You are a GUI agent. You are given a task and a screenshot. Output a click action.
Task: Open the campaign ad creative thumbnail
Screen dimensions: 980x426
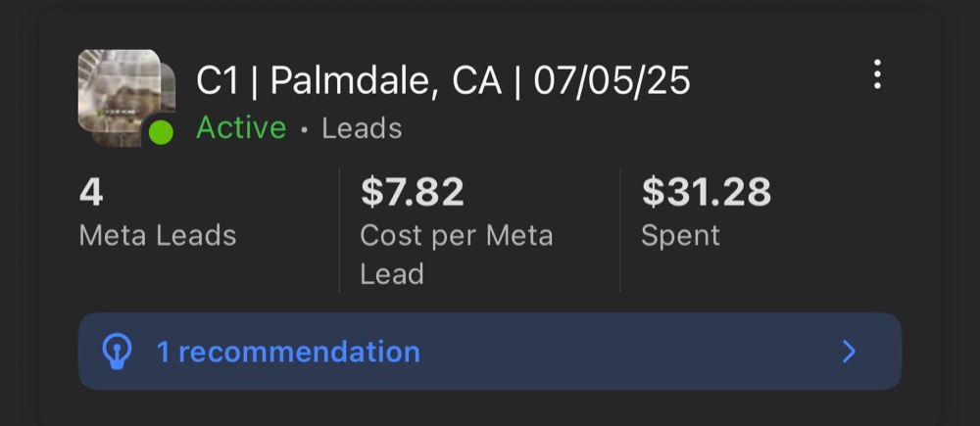(x=119, y=90)
